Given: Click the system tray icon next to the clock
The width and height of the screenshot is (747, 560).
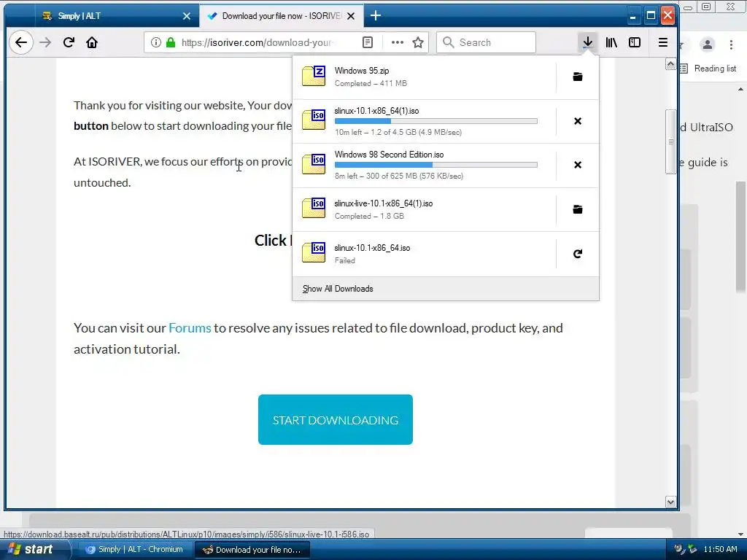Looking at the screenshot, I should [693, 549].
